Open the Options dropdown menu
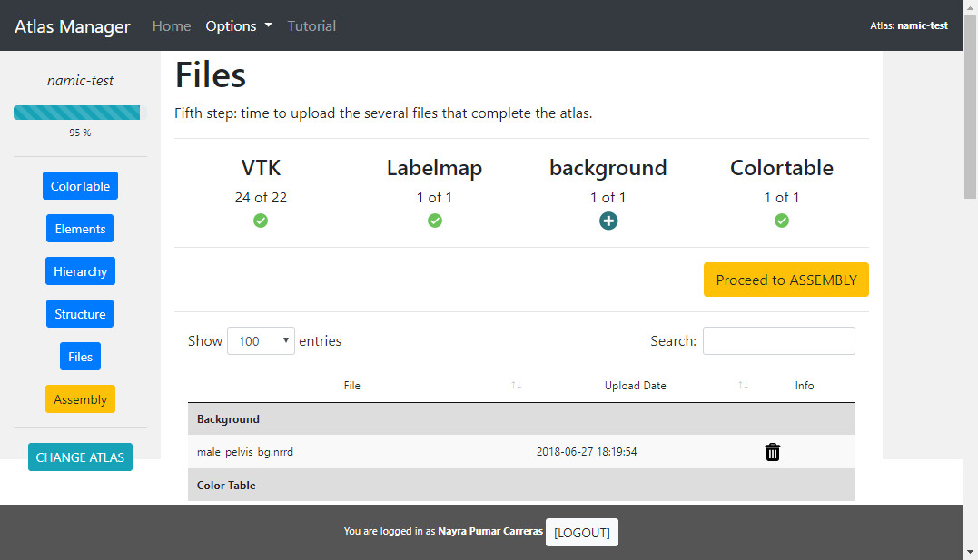 coord(239,26)
